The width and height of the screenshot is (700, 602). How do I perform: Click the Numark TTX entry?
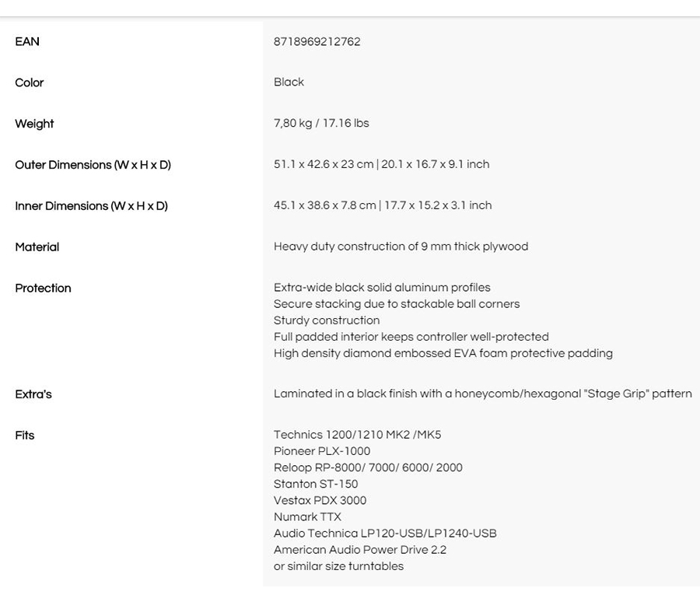coord(307,517)
